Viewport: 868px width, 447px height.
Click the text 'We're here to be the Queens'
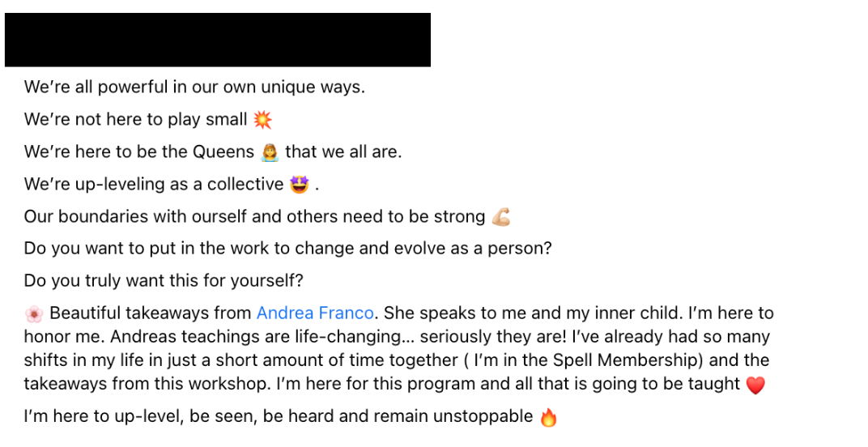[139, 151]
